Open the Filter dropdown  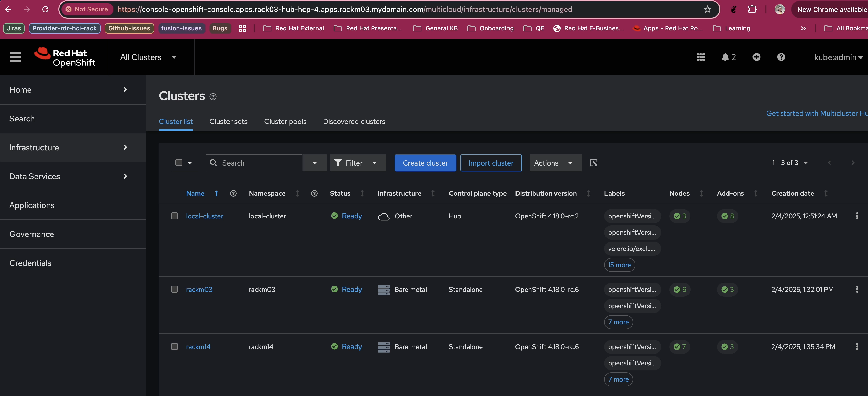click(358, 163)
